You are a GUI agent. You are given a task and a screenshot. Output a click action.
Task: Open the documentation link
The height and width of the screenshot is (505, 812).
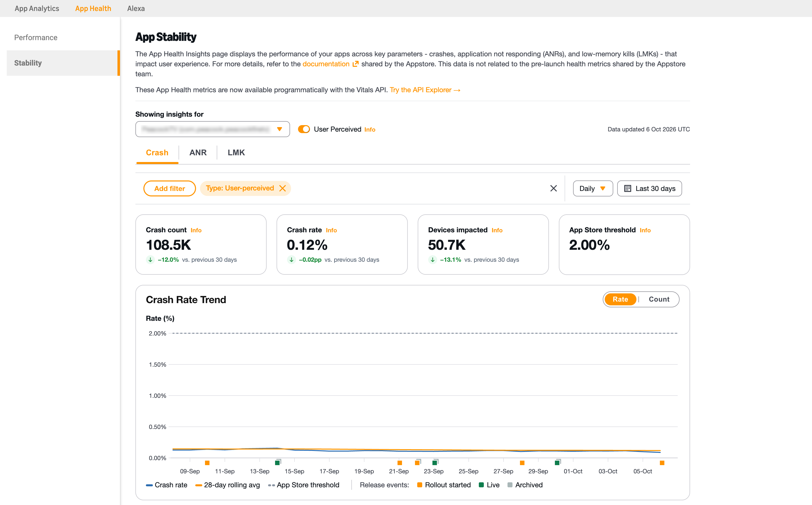pos(326,64)
